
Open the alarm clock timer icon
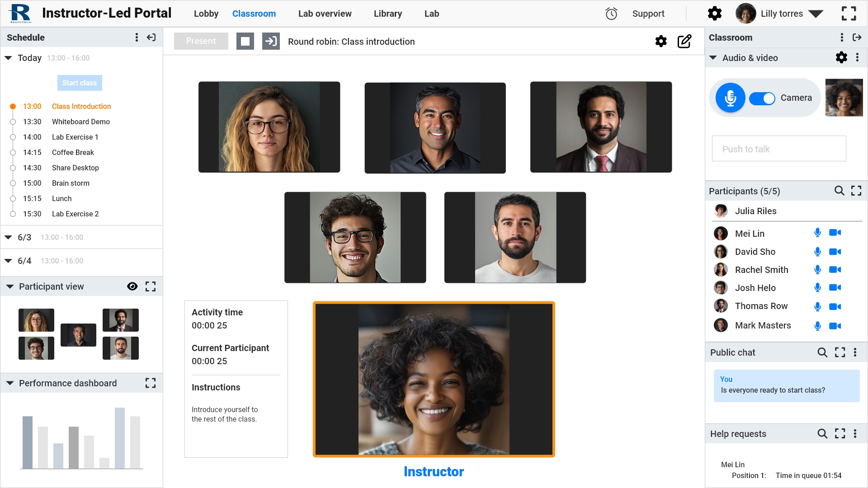[x=611, y=14]
